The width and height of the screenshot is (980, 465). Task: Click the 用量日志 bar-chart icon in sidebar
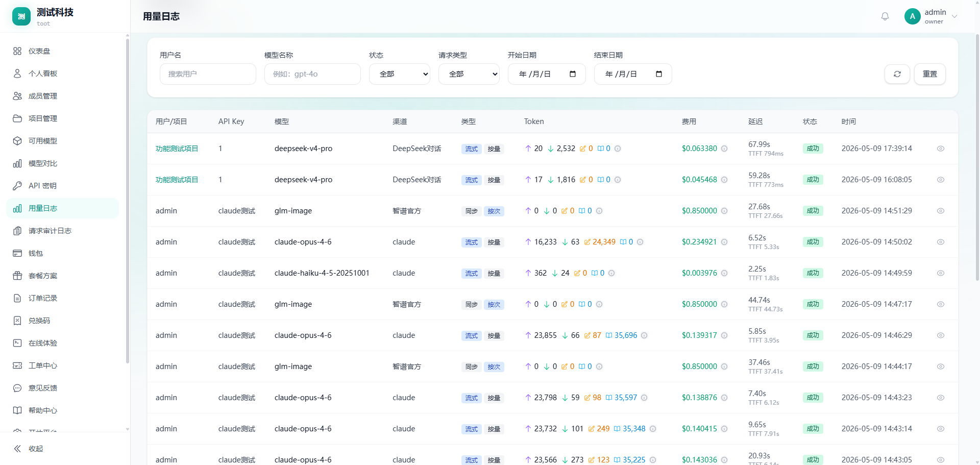click(17, 208)
